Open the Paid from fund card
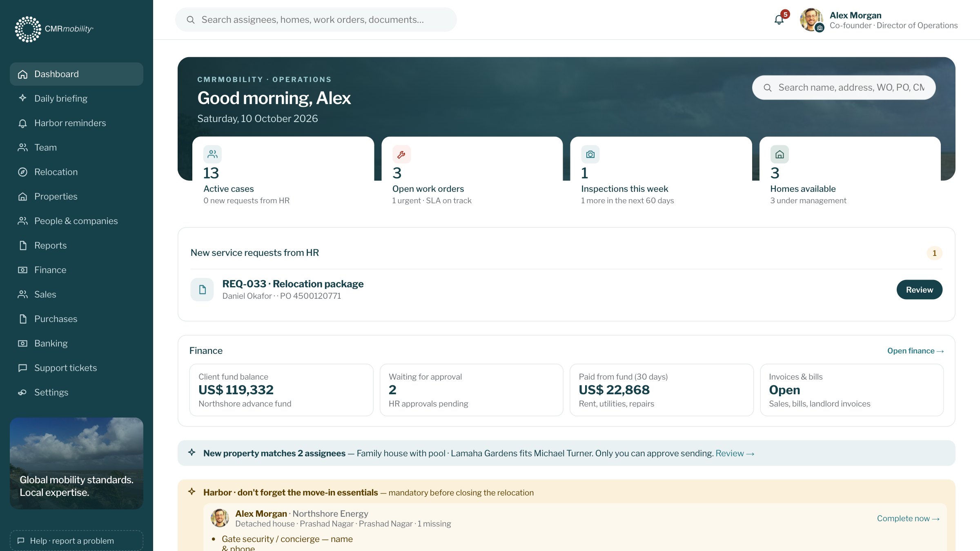Viewport: 980px width, 551px height. click(x=661, y=390)
